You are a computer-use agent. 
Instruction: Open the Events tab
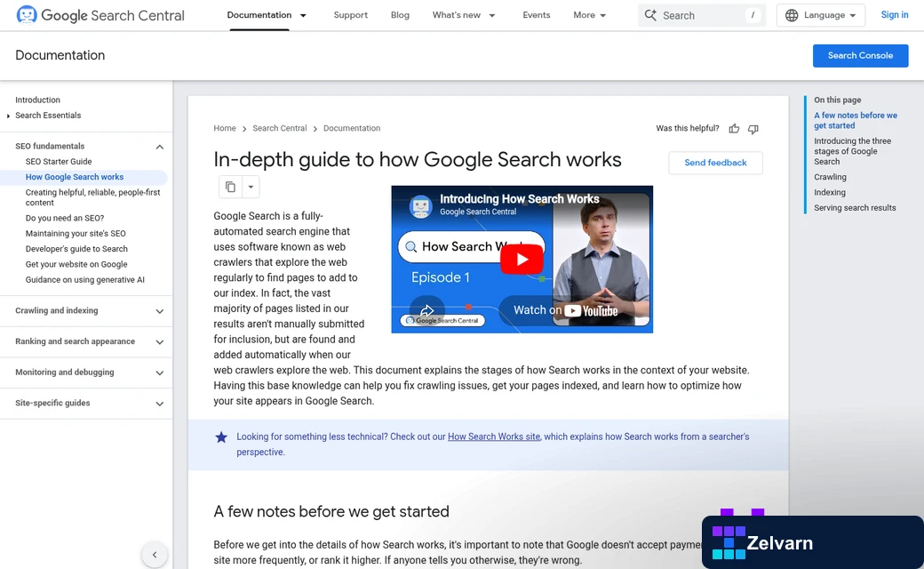point(537,15)
